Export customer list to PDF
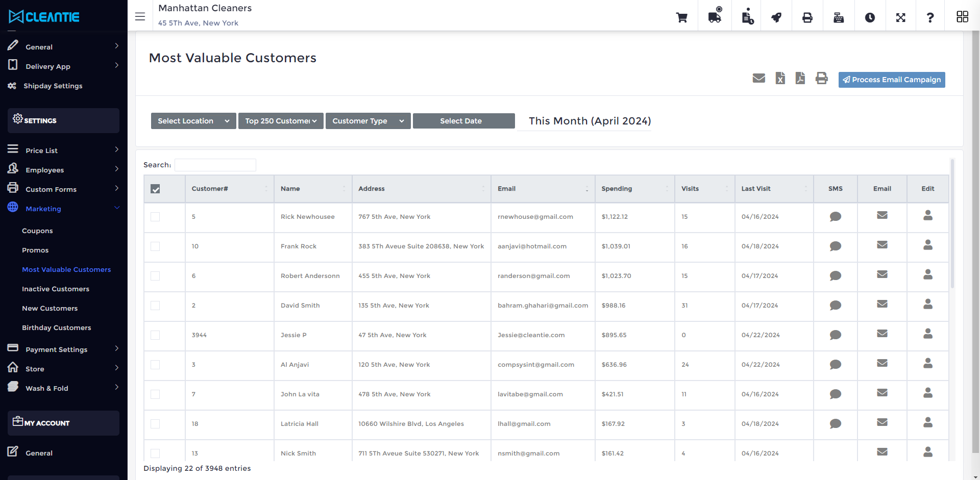The width and height of the screenshot is (980, 480). pos(800,78)
